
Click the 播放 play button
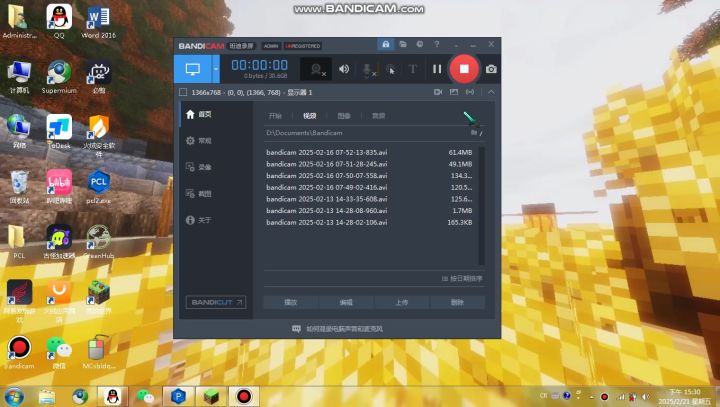coord(291,302)
